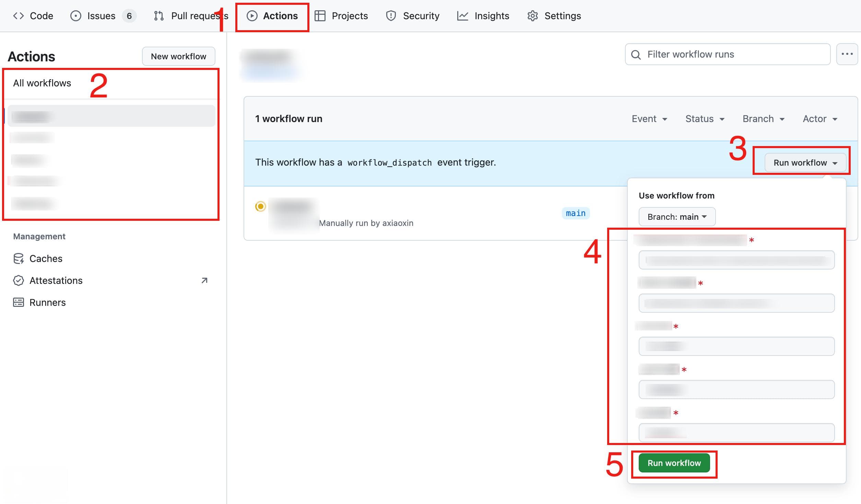
Task: Open the Issues tab
Action: tap(103, 16)
